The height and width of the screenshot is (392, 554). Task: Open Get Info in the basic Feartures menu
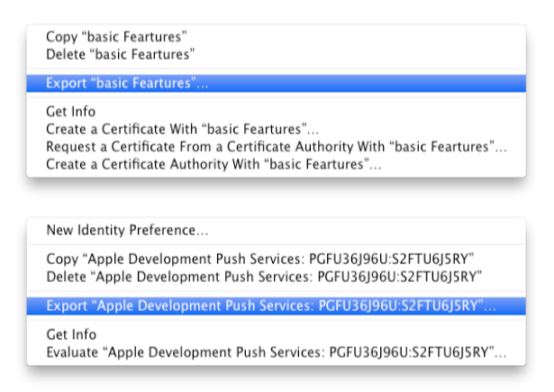(276, 112)
